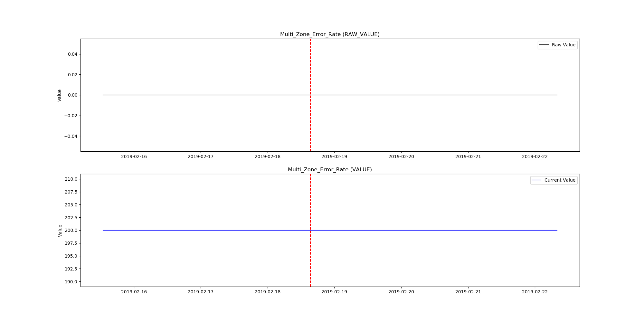Viewport: 644px width, 322px height.
Task: Click the Multi_Zone_Error_Rate (RAW_VALUE) chart title
Action: (330, 34)
